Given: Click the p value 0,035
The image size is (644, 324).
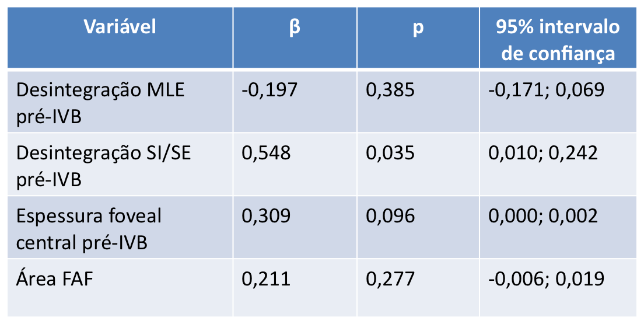Looking at the screenshot, I should point(390,153).
